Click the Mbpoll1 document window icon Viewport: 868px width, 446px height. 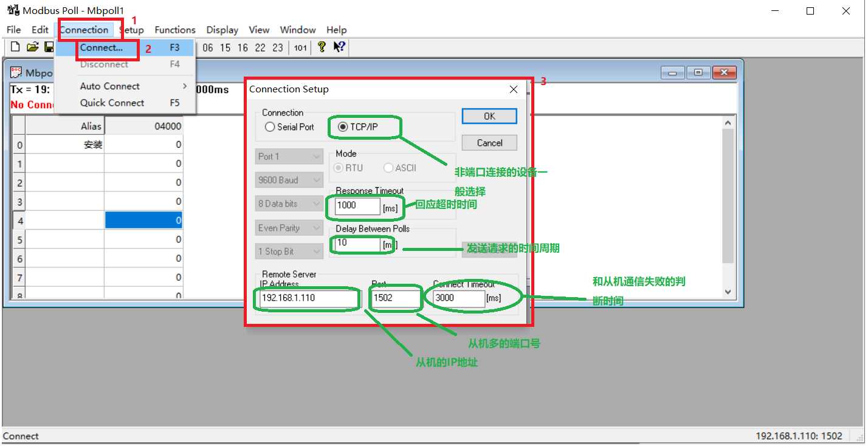16,73
